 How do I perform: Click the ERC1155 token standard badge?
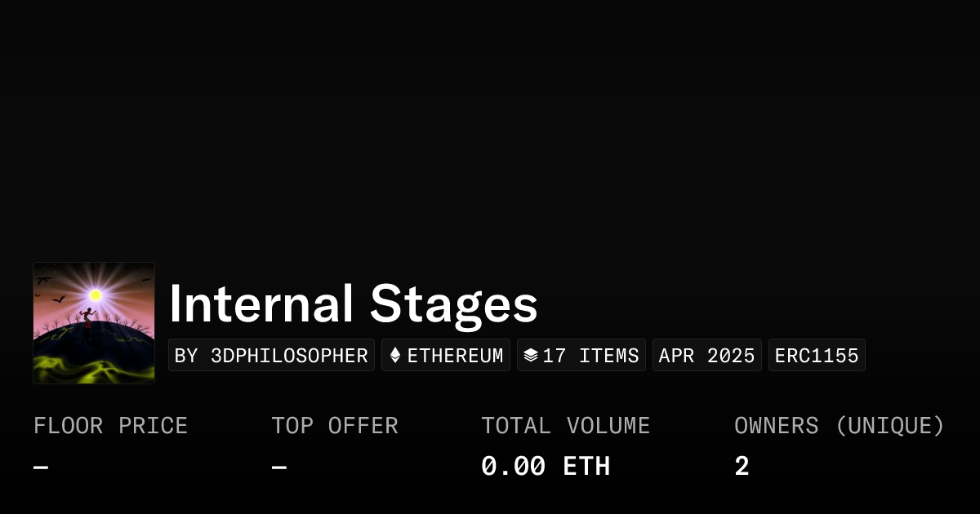click(x=817, y=356)
